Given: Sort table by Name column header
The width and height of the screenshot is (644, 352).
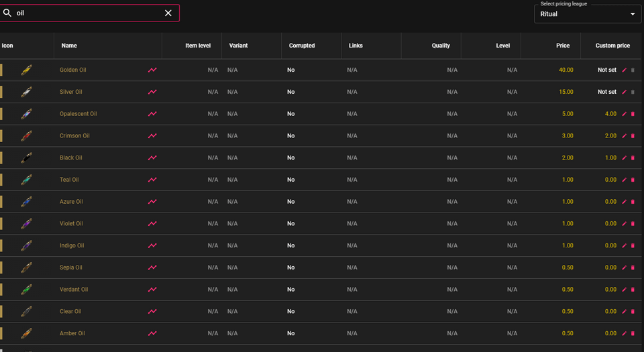Looking at the screenshot, I should click(x=69, y=46).
